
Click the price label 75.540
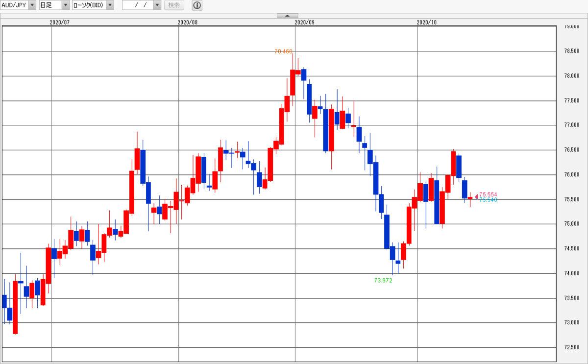(x=488, y=200)
